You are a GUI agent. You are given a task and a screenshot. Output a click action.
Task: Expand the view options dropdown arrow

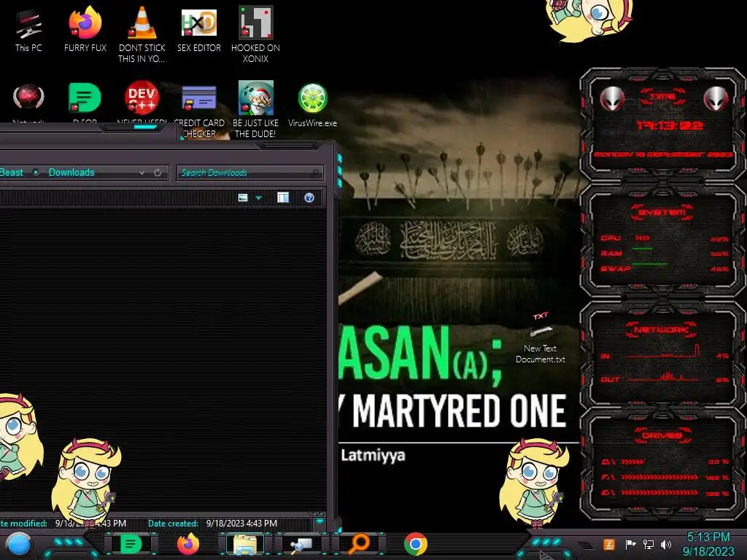(x=259, y=198)
